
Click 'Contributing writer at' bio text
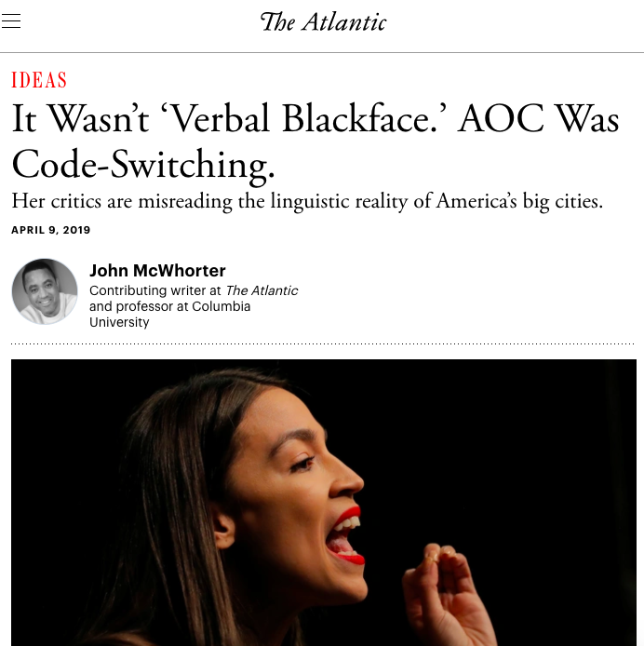coord(155,290)
